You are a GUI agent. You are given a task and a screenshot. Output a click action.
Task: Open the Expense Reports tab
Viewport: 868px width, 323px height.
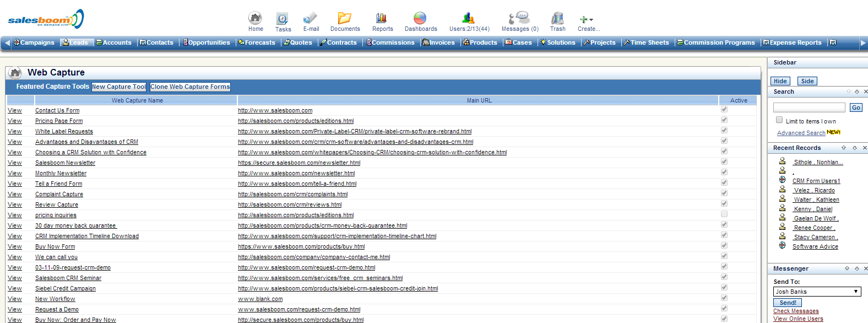pos(793,42)
